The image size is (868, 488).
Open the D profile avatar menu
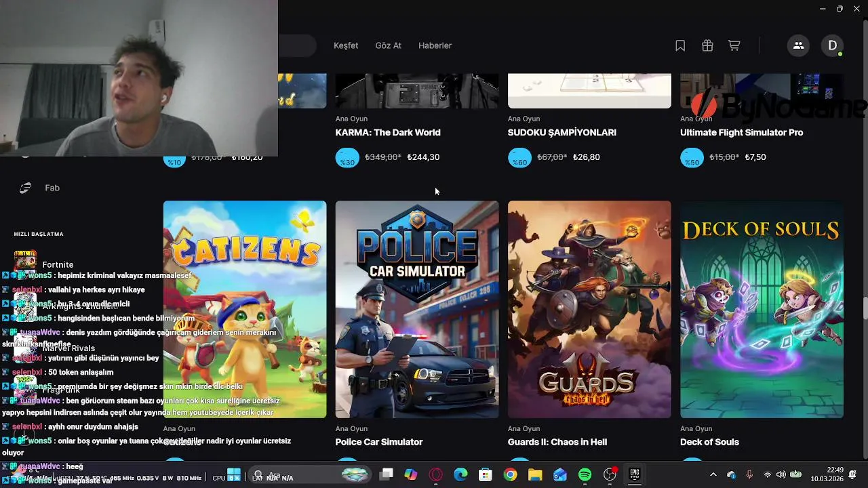click(x=833, y=45)
